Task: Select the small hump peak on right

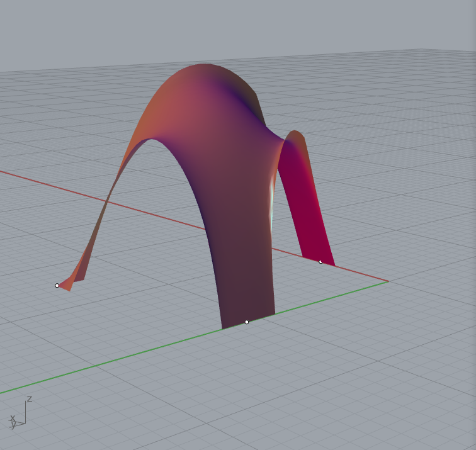Action: pos(295,133)
